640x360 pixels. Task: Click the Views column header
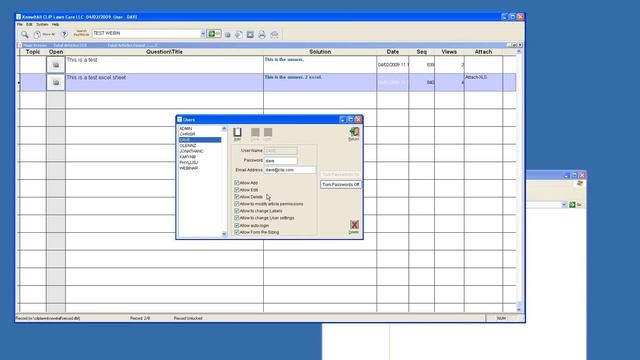[x=449, y=52]
